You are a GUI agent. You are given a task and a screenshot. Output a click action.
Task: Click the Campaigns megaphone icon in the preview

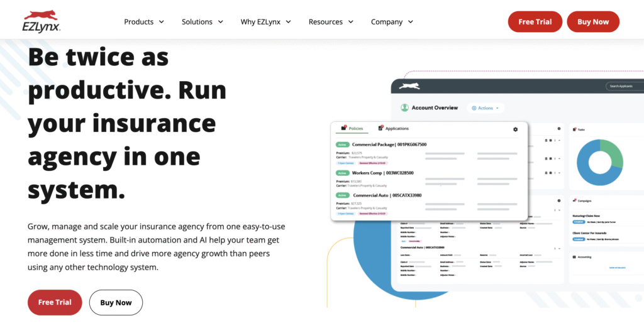(575, 200)
